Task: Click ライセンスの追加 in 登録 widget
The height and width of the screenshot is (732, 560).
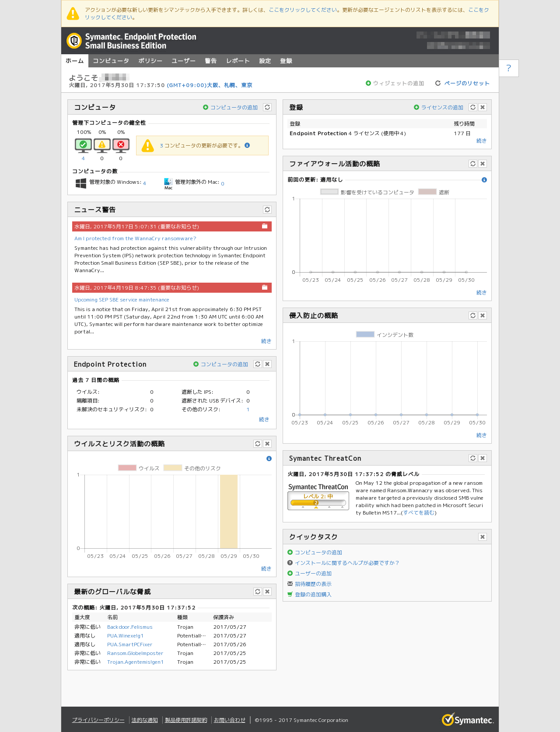Action: [442, 107]
